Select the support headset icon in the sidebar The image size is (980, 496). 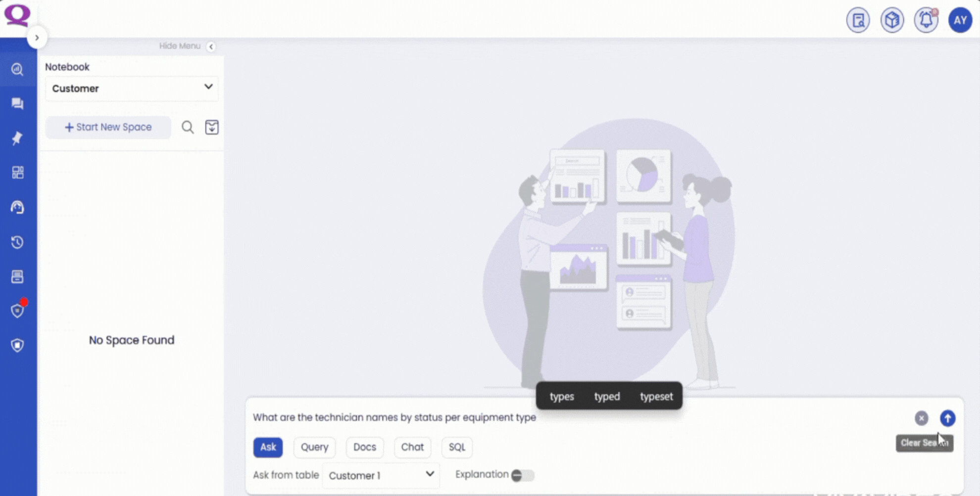click(18, 207)
